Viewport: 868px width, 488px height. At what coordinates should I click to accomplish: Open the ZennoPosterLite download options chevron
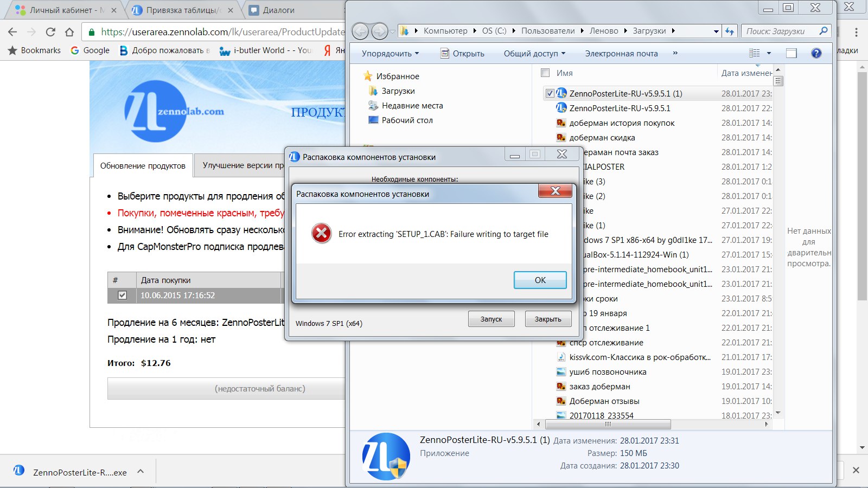pos(141,472)
